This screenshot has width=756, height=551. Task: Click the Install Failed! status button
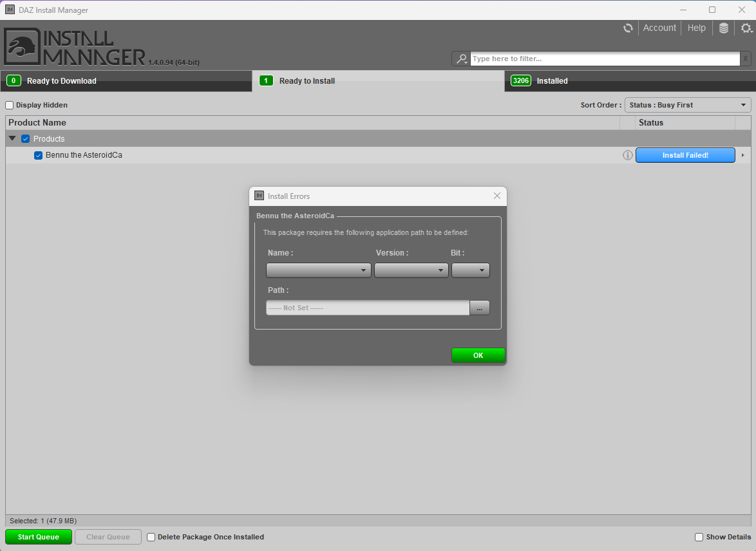click(x=685, y=155)
